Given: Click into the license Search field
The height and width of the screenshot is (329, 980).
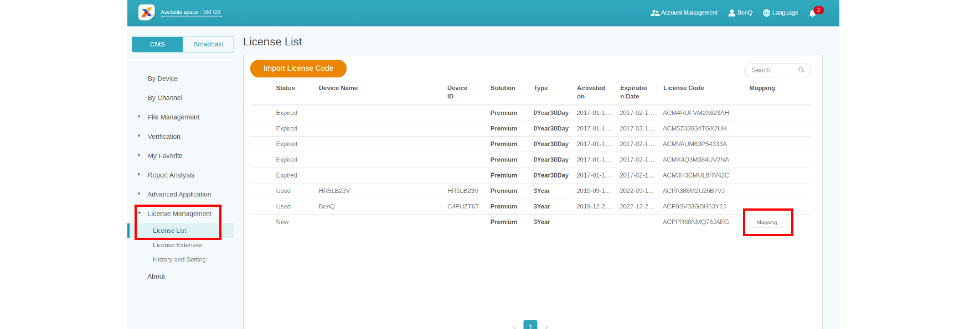Looking at the screenshot, I should (x=772, y=70).
